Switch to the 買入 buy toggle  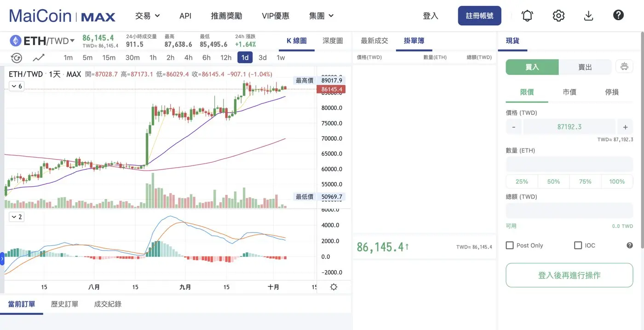pos(532,67)
